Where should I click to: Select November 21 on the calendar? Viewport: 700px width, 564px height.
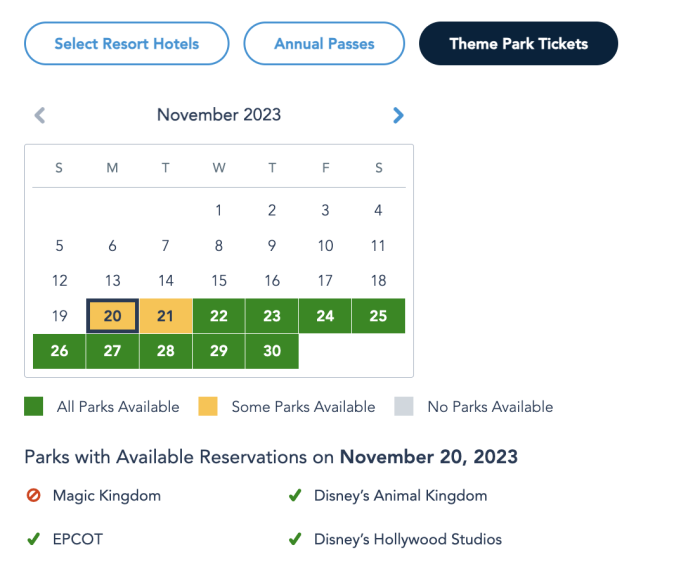tap(166, 316)
